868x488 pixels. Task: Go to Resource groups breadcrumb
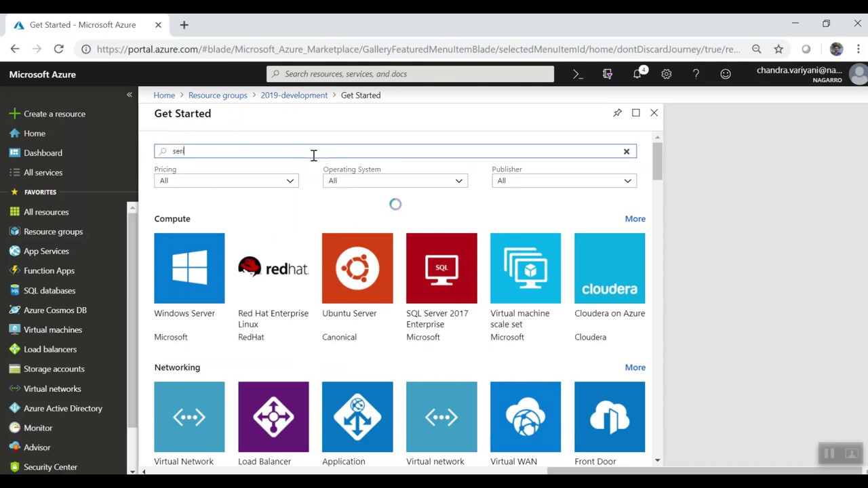(218, 96)
